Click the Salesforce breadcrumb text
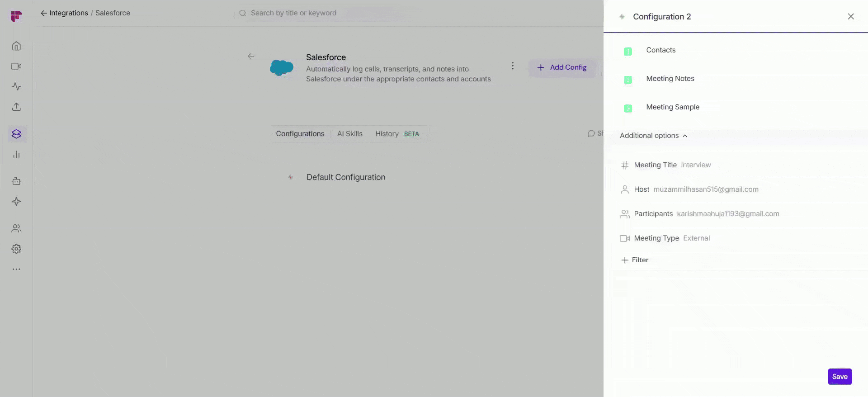This screenshot has width=868, height=397. coord(113,13)
